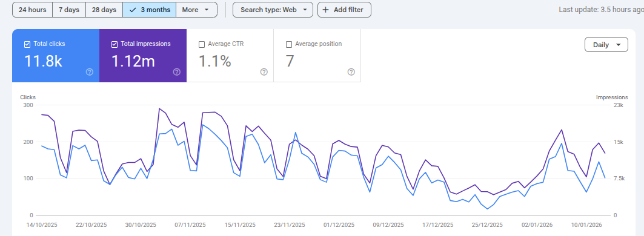The width and height of the screenshot is (644, 236).
Task: Click the 100 clicks axis value
Action: point(28,179)
